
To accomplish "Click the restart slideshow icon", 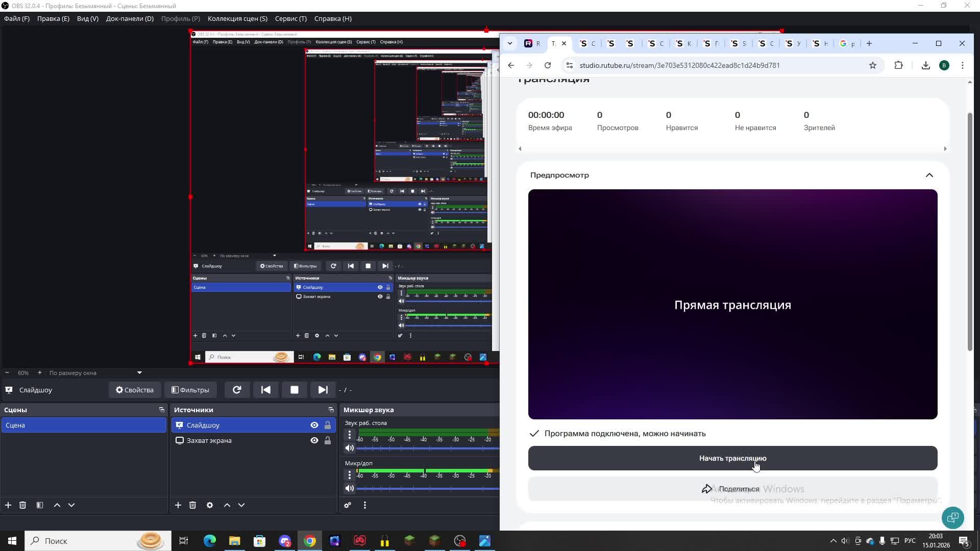I will (x=237, y=390).
